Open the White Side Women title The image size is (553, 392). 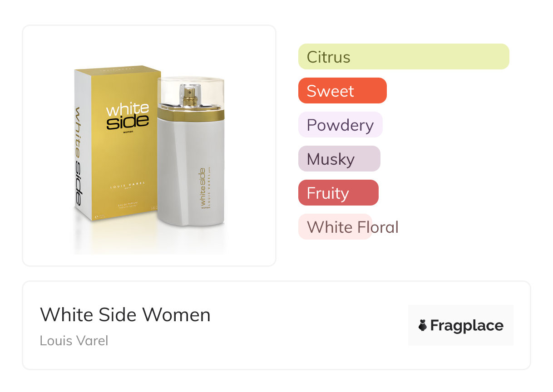(x=125, y=314)
